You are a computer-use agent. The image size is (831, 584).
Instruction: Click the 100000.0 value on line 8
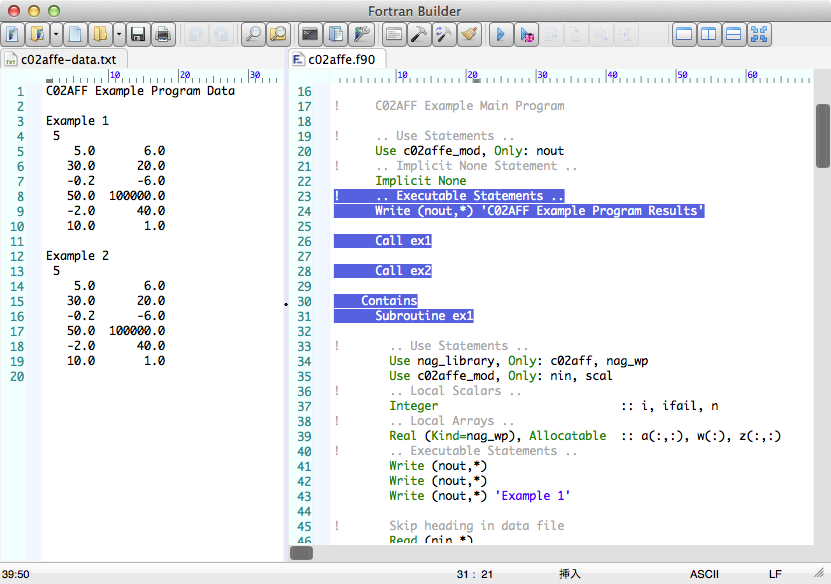(137, 196)
